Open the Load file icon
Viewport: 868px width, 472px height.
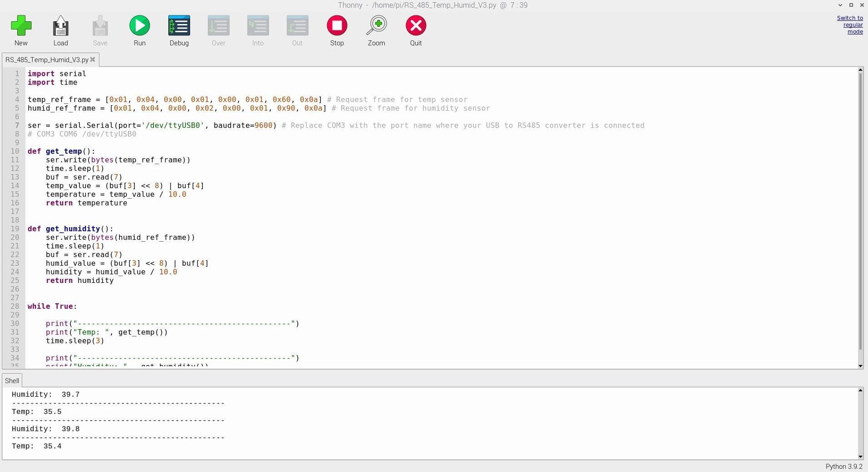60,26
